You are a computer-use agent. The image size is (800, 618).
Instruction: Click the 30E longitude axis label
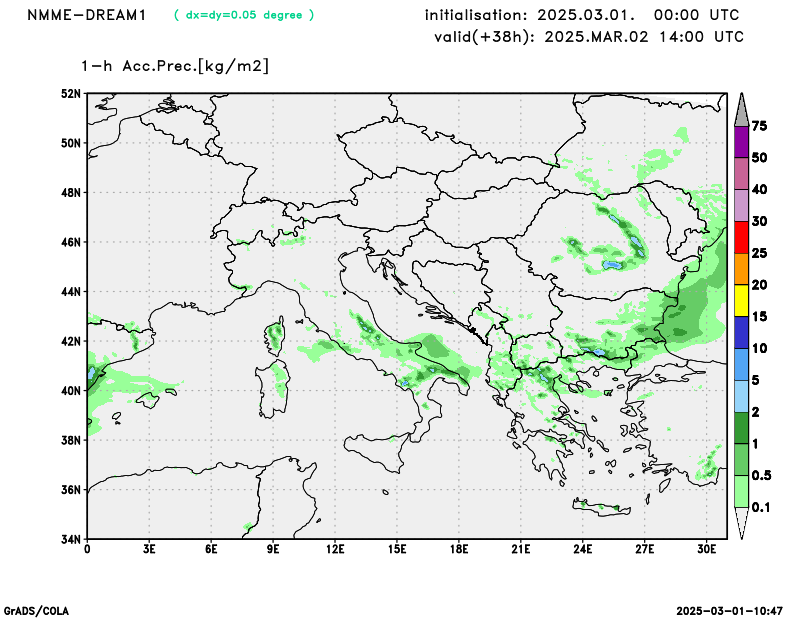click(706, 550)
